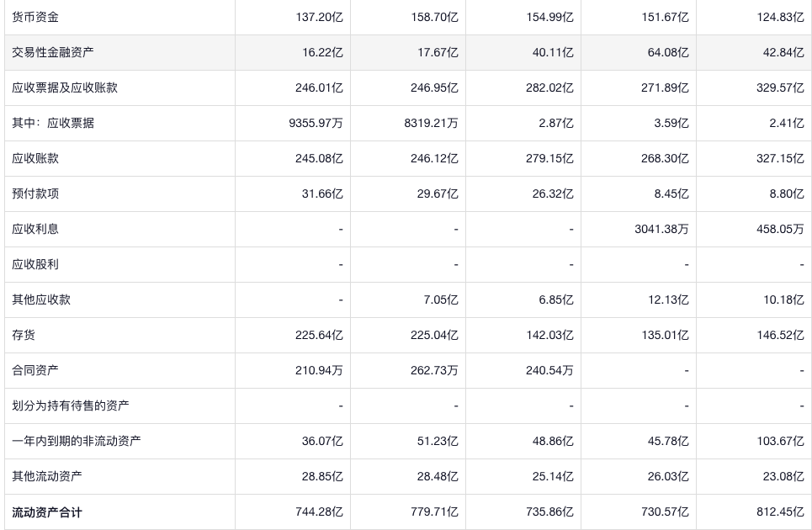Select the 一年内到期的非流动资产 row label
This screenshot has height=530, width=812.
(77, 441)
